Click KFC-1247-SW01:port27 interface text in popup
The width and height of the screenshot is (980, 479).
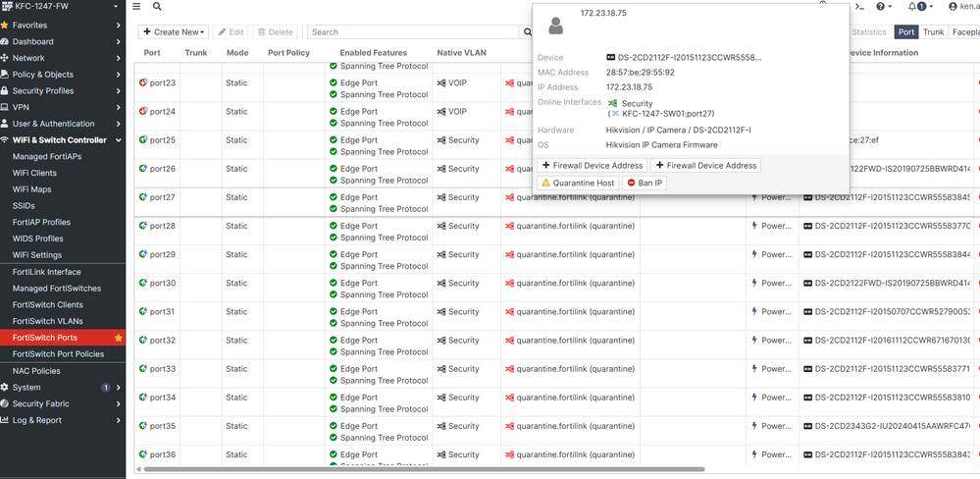tap(667, 114)
